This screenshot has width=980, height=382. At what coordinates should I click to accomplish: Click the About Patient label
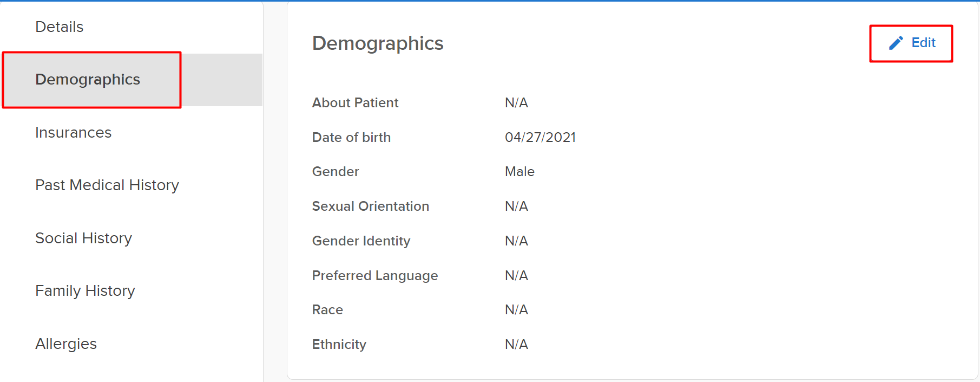pyautogui.click(x=355, y=103)
